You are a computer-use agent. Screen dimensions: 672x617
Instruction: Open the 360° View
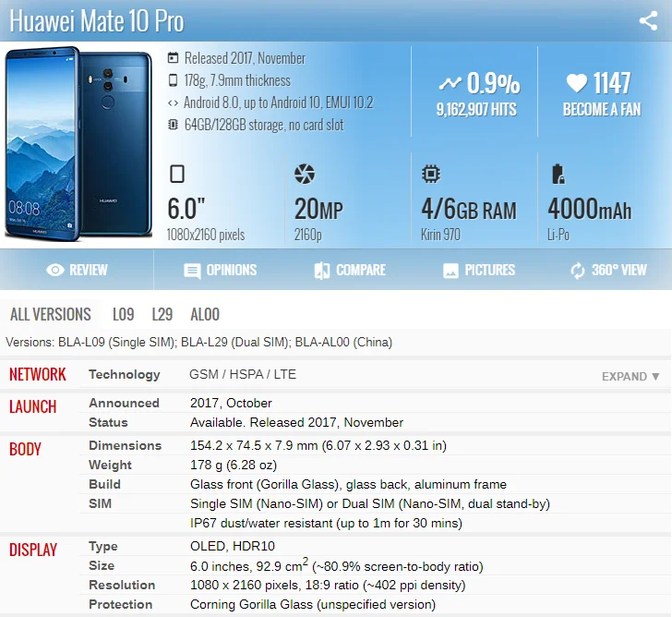tap(608, 270)
